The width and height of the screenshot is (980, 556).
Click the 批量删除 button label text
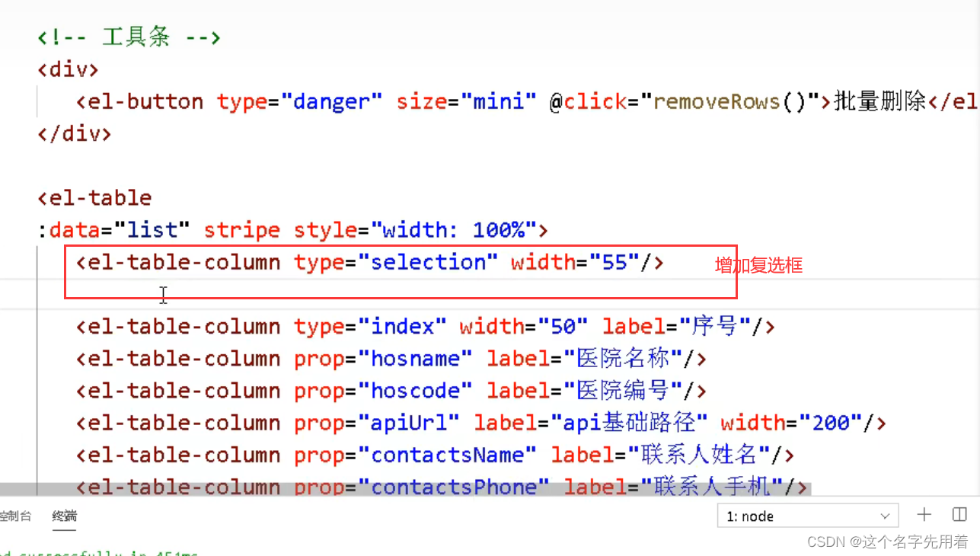coord(879,101)
